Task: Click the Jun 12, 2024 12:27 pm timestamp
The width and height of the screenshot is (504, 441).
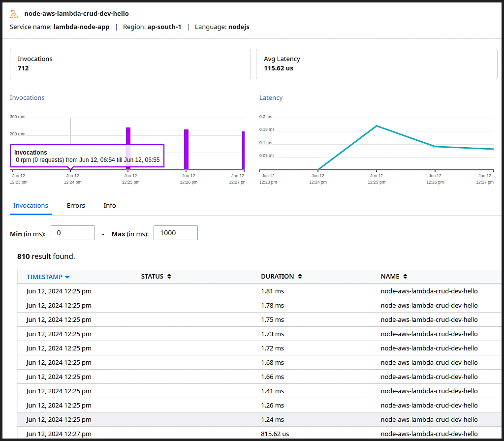Action: pyautogui.click(x=59, y=434)
